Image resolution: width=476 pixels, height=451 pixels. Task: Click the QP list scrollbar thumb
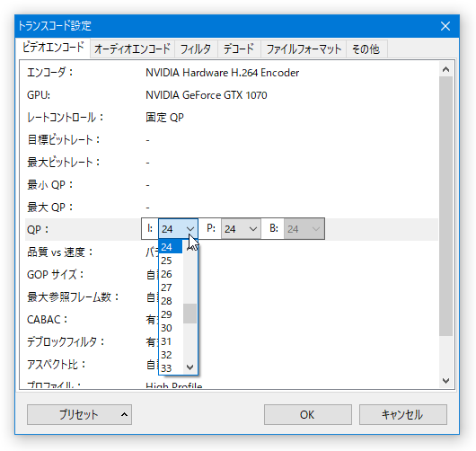click(190, 314)
